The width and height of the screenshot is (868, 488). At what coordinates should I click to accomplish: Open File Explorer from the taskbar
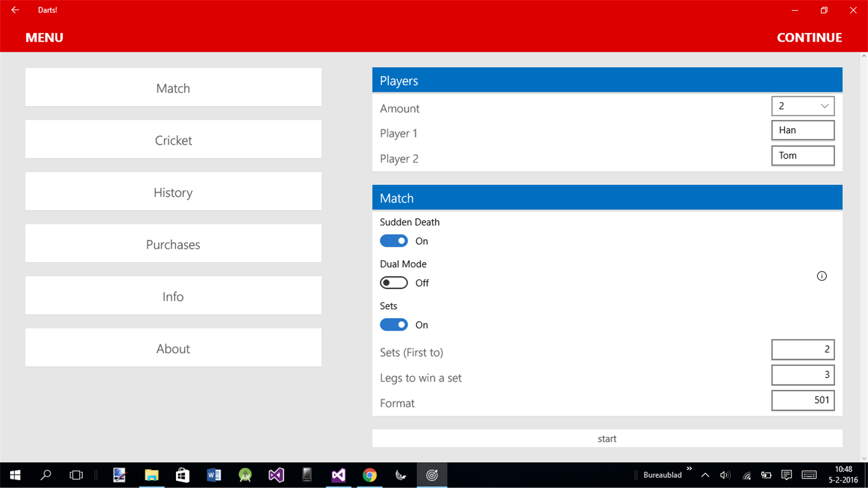coord(151,475)
